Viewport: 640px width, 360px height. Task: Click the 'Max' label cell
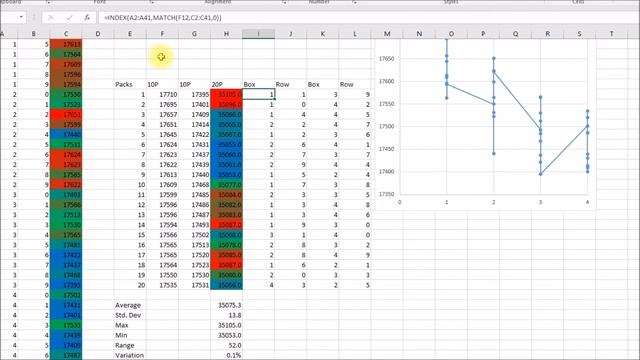click(130, 325)
